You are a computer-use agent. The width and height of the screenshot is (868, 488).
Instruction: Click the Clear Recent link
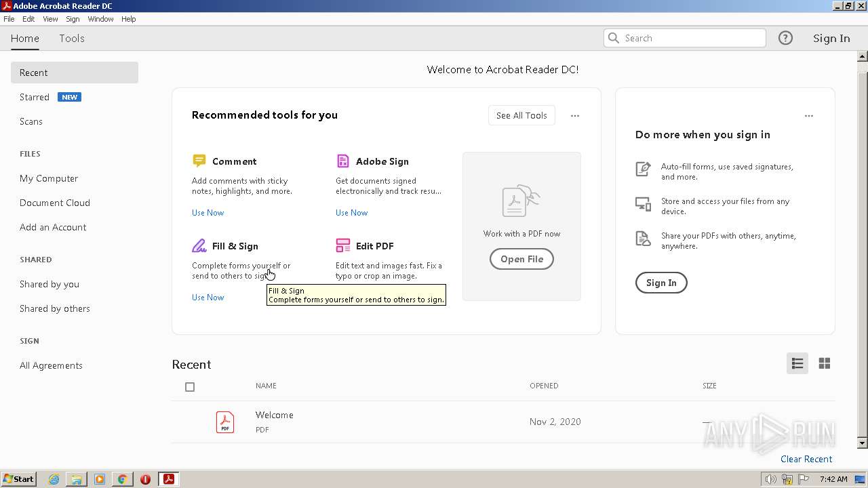(x=806, y=459)
